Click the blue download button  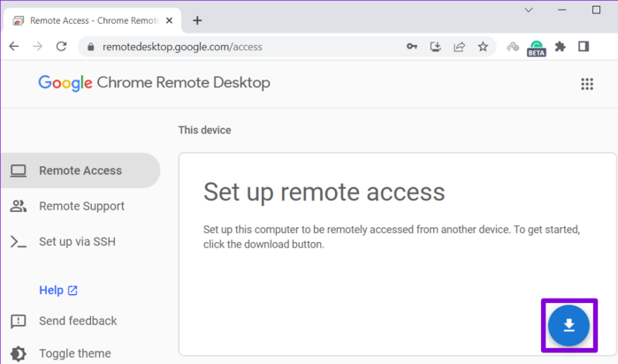pos(568,325)
